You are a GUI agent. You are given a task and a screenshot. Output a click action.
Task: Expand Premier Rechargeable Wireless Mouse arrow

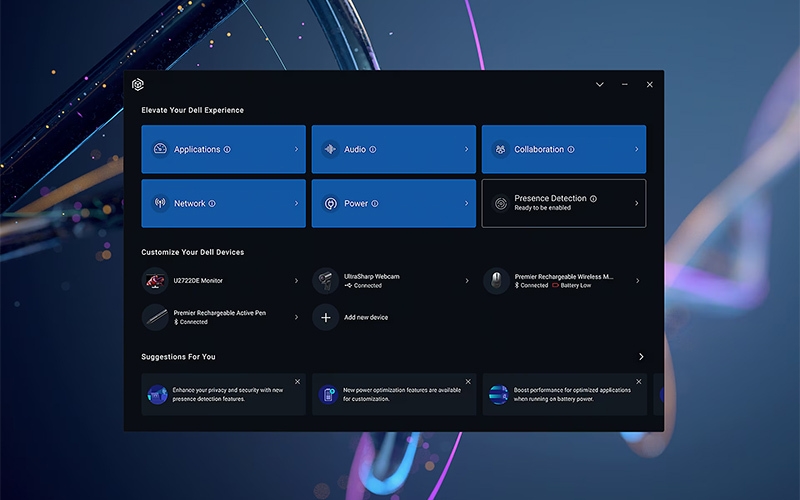[637, 281]
